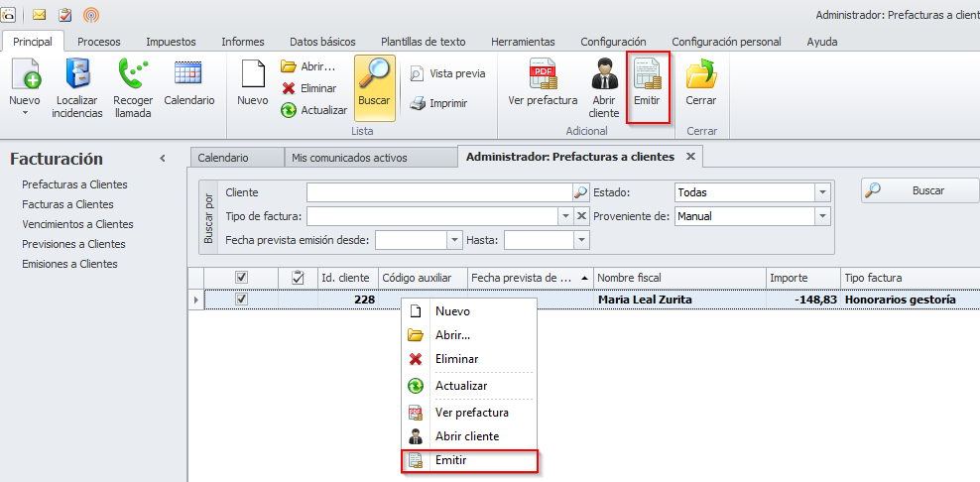Choose Eliminar from the context menu
The width and height of the screenshot is (980, 482).
click(469, 359)
